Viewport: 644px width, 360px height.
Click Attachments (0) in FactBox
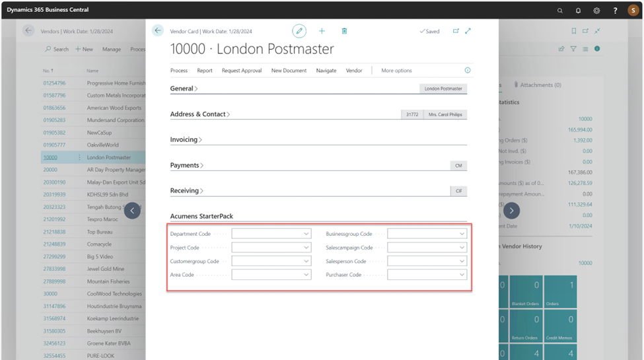(537, 85)
